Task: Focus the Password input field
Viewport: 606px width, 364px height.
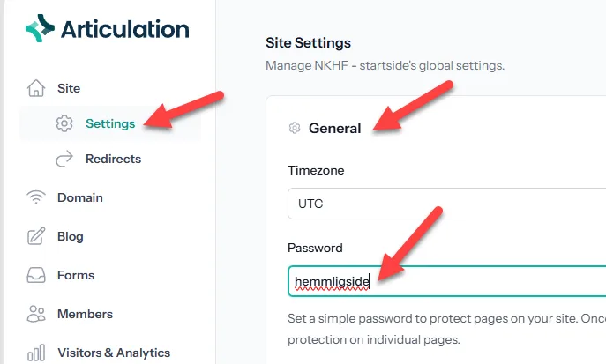Action: pos(446,281)
